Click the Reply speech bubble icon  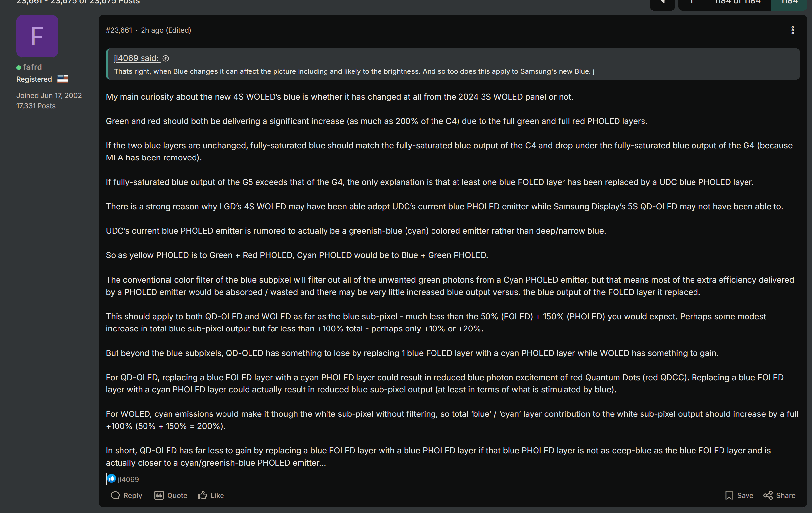[115, 495]
